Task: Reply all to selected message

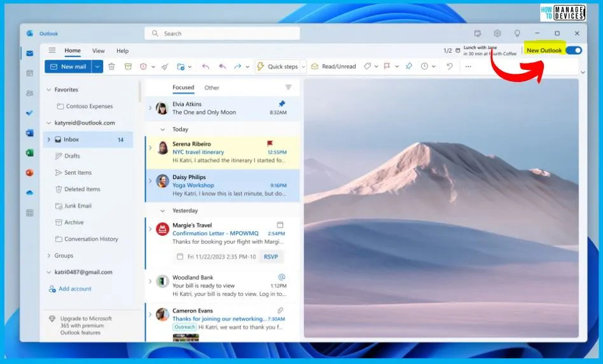Action: (x=222, y=67)
